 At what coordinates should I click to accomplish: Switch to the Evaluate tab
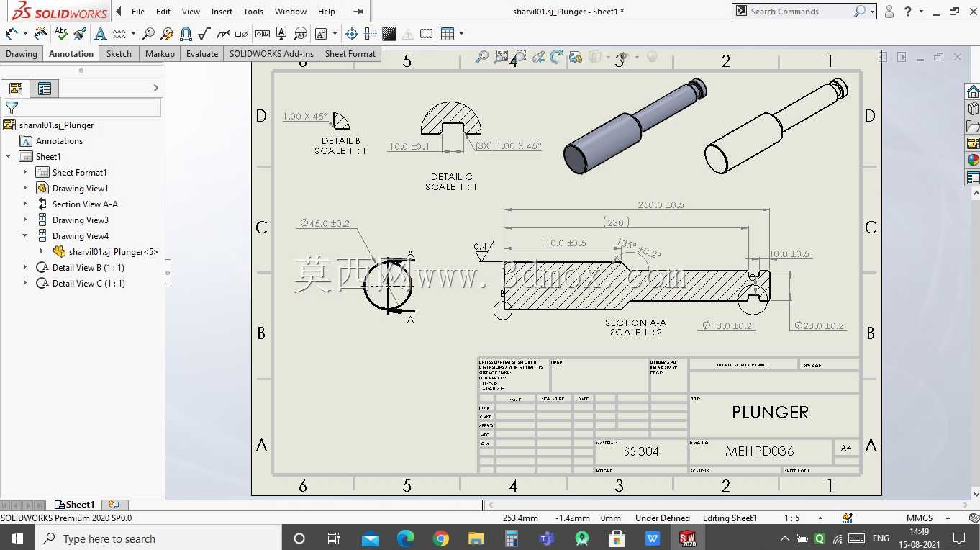[x=202, y=53]
